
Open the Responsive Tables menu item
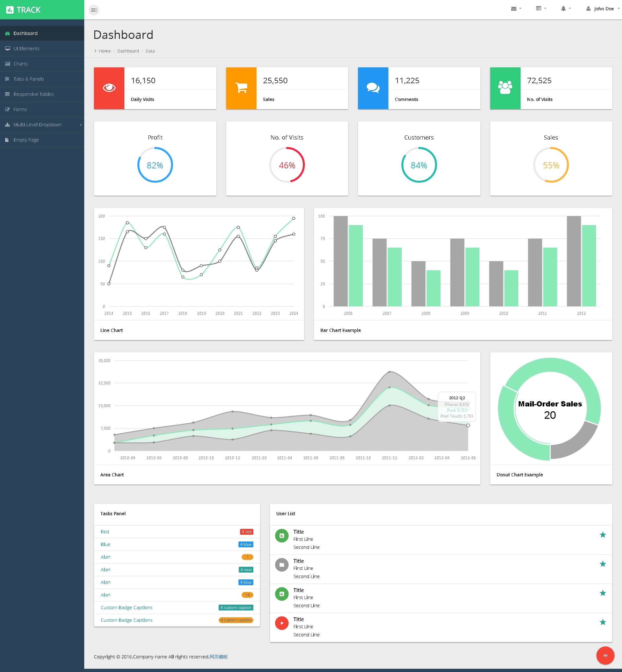(33, 94)
